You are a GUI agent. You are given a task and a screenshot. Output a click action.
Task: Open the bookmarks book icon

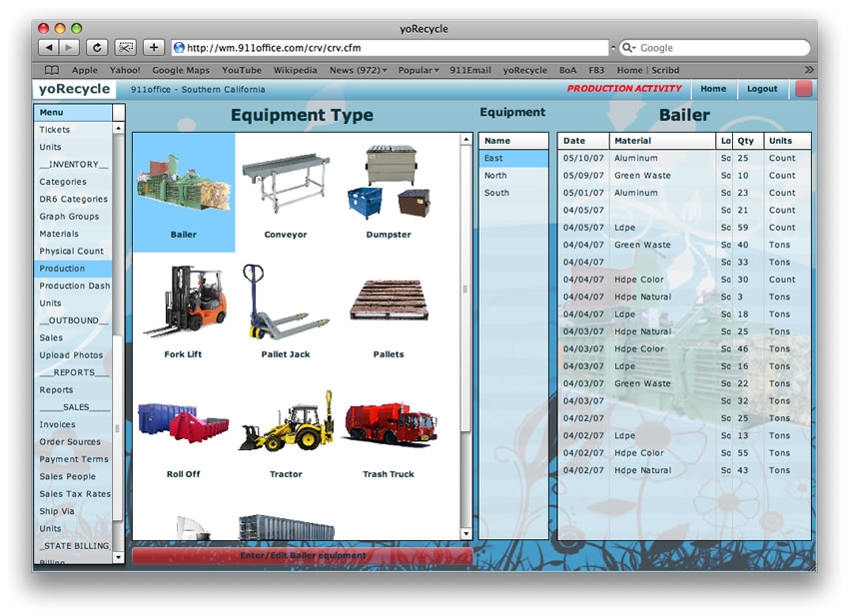tap(51, 70)
